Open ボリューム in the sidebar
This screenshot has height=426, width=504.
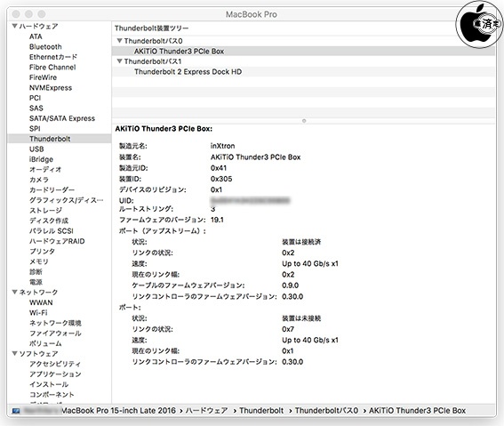pos(45,343)
